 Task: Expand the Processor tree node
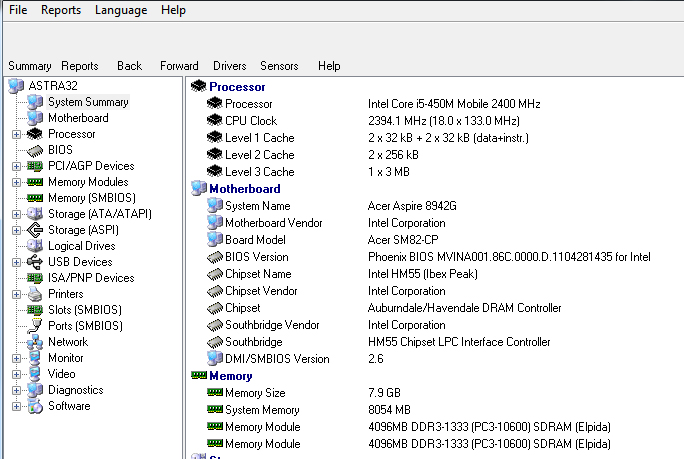click(x=16, y=134)
